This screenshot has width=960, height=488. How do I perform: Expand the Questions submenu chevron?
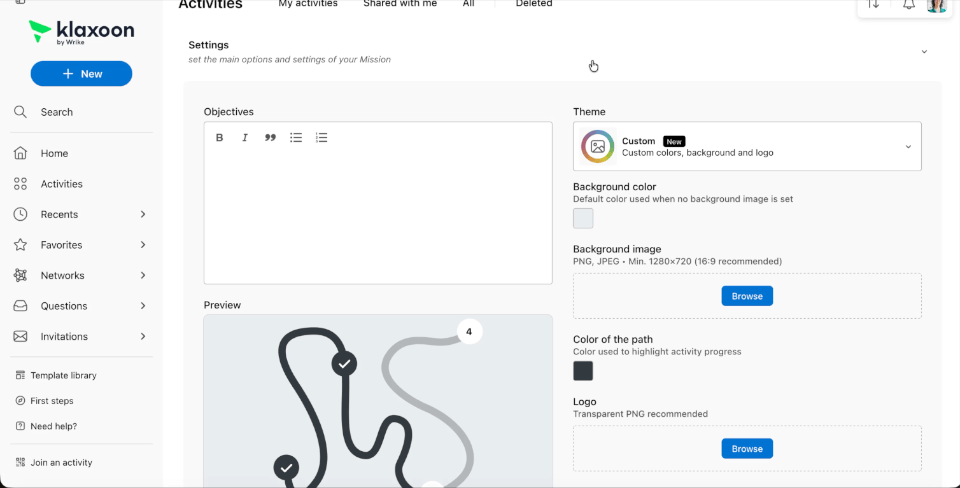pos(143,306)
